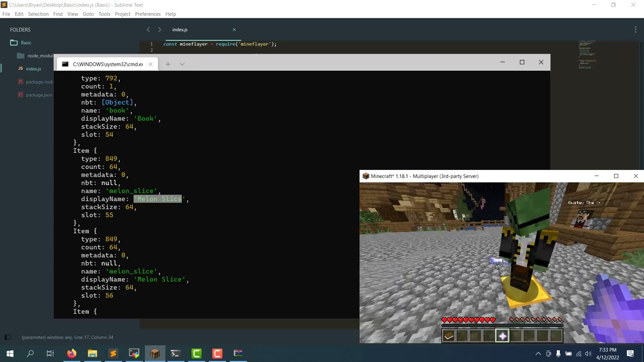Screen dimensions: 644x362
Task: Open the View menu
Action: pyautogui.click(x=72, y=14)
